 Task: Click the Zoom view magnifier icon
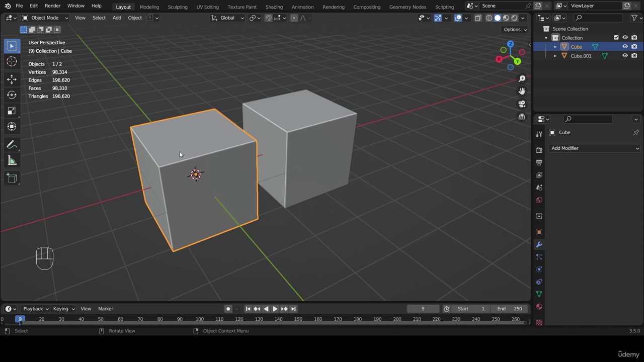point(522,78)
